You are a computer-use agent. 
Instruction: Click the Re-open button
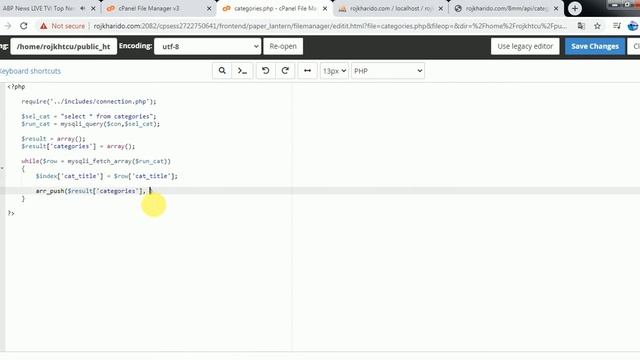click(283, 46)
